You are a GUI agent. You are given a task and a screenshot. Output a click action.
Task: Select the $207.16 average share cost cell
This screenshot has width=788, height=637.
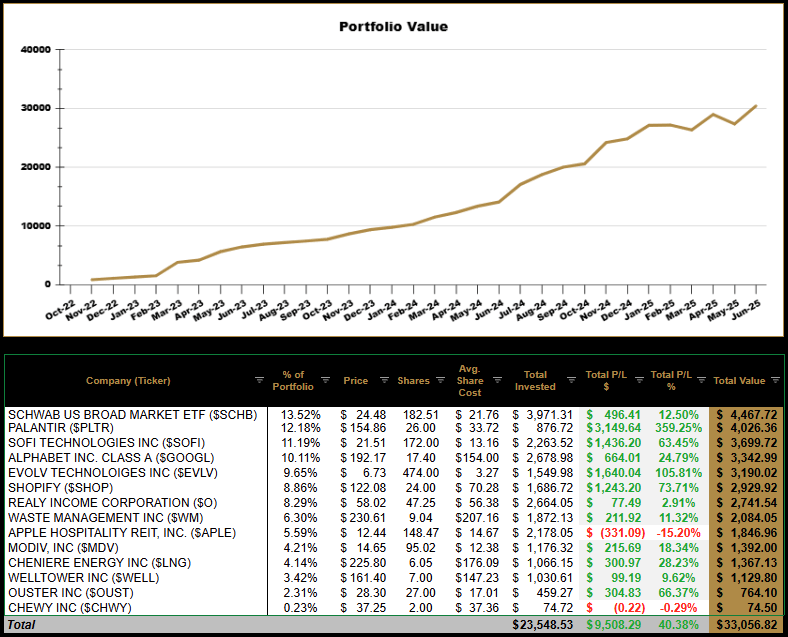(477, 517)
